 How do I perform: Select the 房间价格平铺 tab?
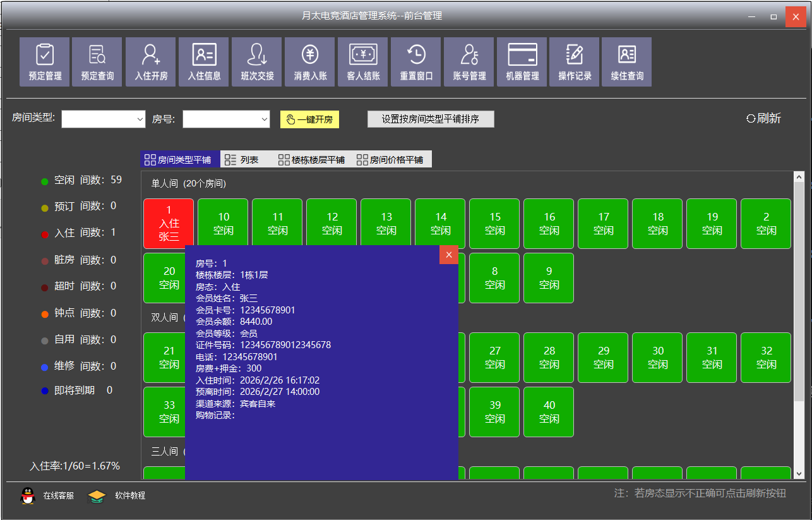point(390,160)
